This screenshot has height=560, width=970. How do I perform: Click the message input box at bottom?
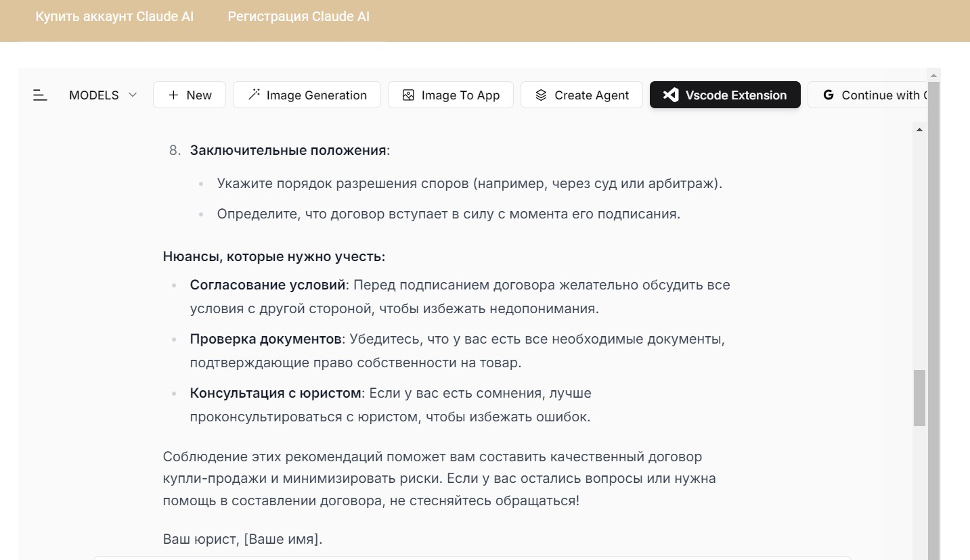tap(472, 557)
